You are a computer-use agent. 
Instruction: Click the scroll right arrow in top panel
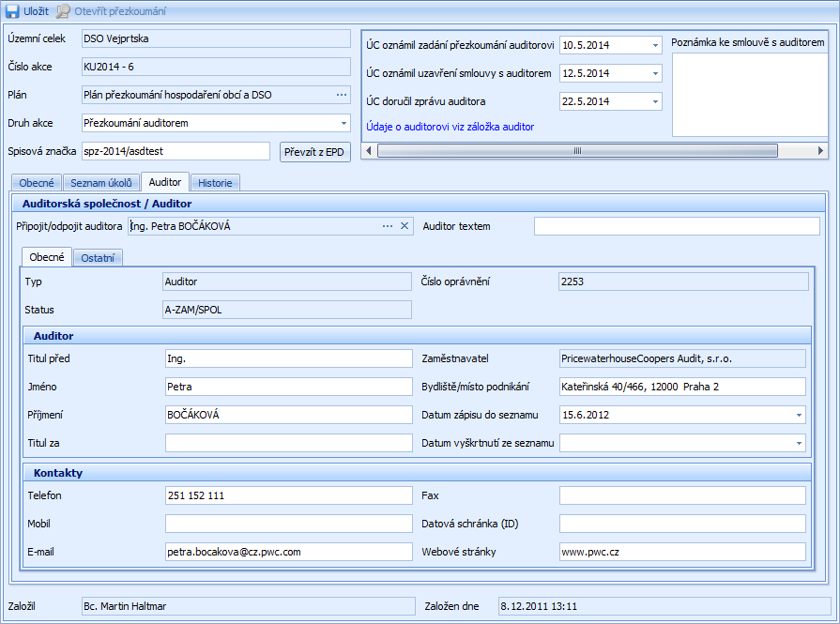[820, 151]
